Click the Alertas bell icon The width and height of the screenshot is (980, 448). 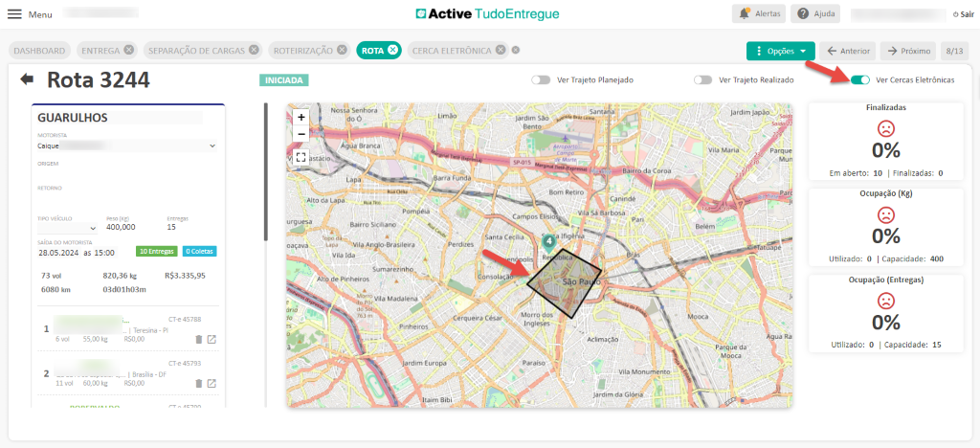tap(745, 14)
